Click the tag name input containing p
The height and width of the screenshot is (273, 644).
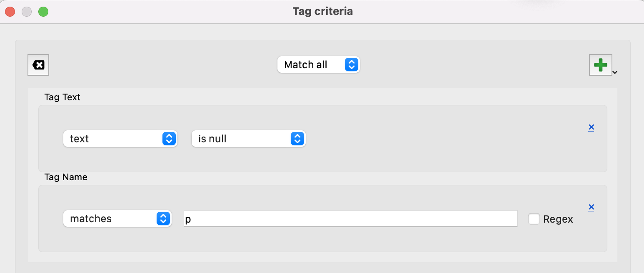pyautogui.click(x=350, y=219)
